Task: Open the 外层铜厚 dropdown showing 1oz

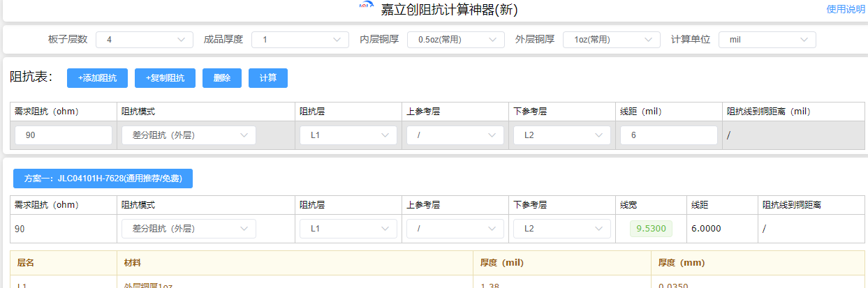Action: tap(612, 40)
